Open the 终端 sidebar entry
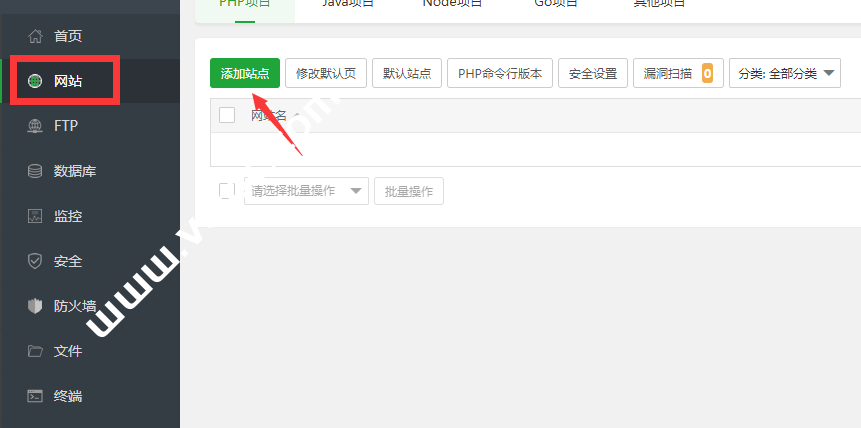Image resolution: width=861 pixels, height=428 pixels. point(90,396)
